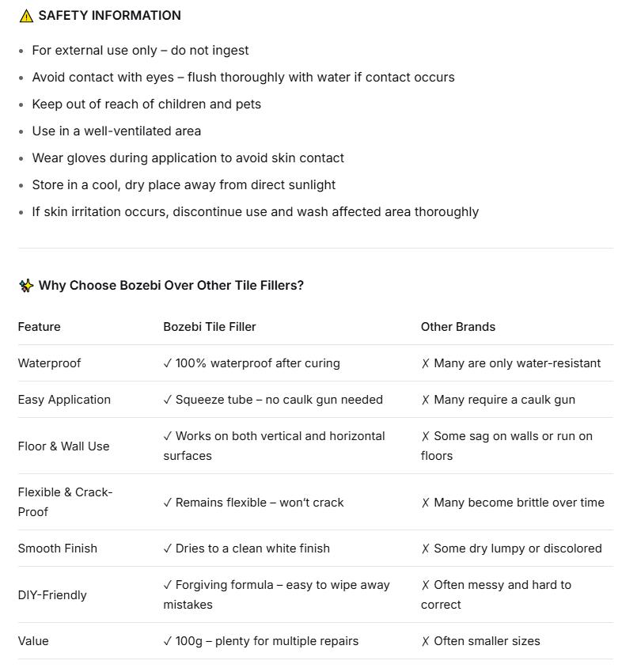Click the Waterproof row label
The height and width of the screenshot is (672, 637).
[x=49, y=363]
